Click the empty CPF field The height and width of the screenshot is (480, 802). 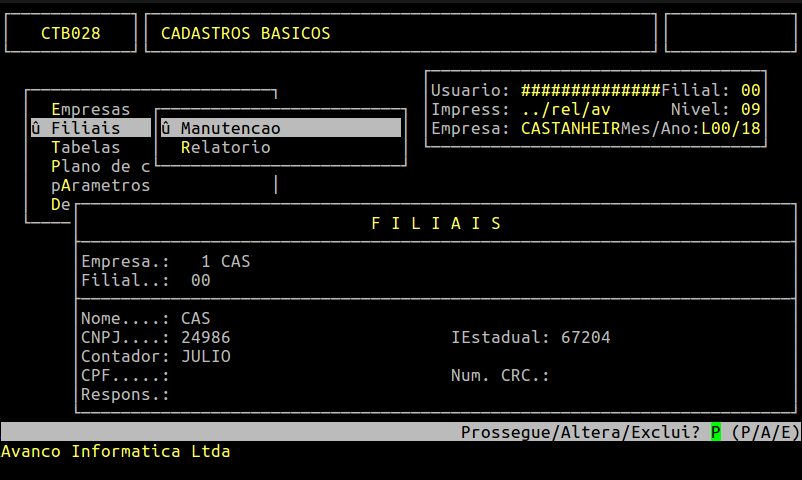[200, 376]
